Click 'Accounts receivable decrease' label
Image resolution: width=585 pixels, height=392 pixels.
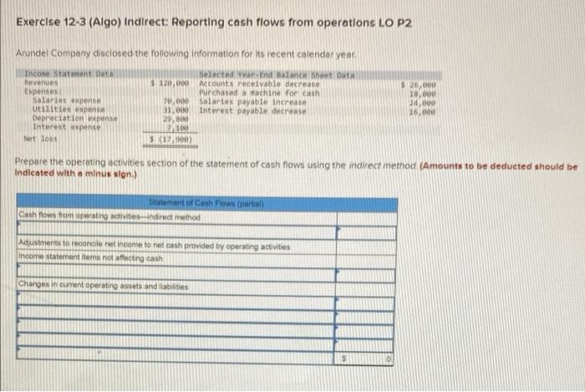coord(259,84)
